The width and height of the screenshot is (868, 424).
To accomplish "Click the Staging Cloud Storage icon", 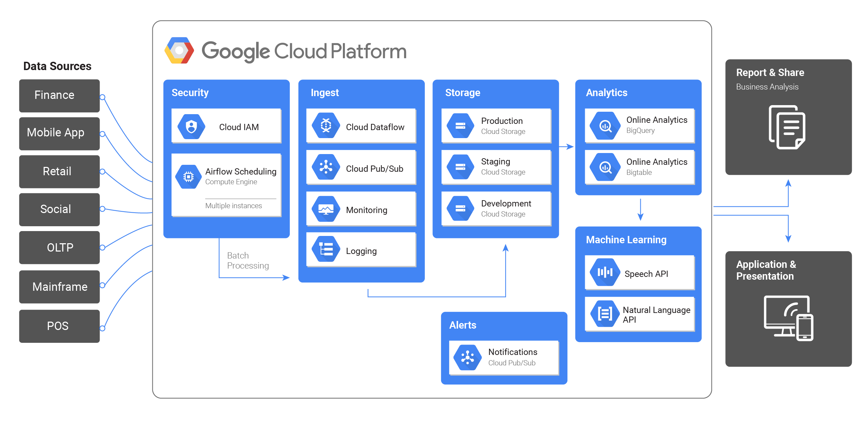I will coord(461,167).
